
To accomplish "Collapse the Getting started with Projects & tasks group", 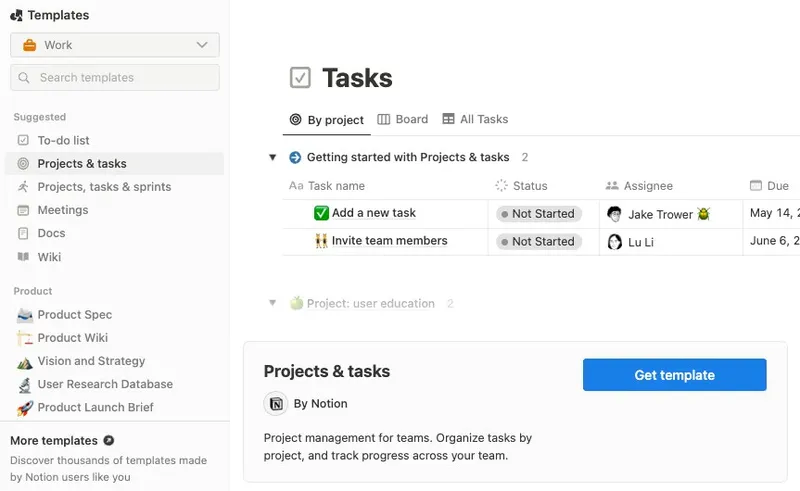I will (272, 157).
